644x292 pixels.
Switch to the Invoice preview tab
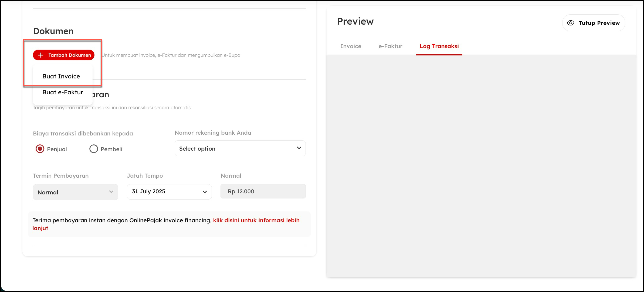pos(351,46)
